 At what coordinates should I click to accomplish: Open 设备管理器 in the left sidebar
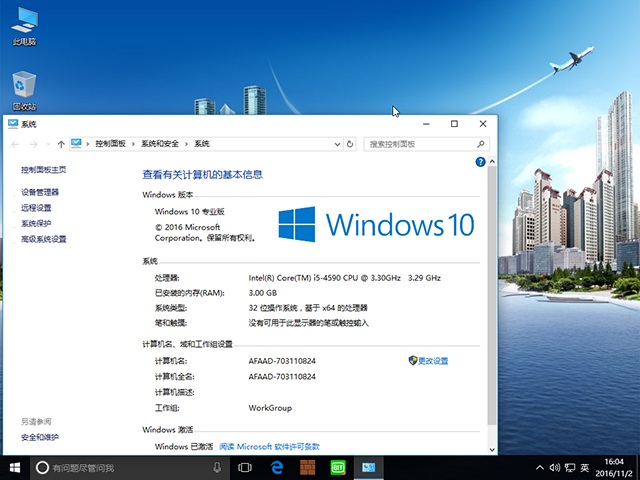click(x=40, y=192)
